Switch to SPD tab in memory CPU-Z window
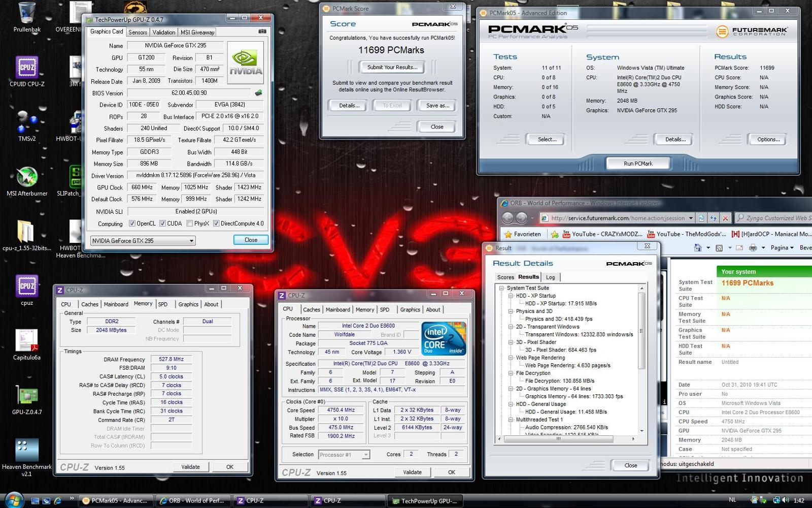The width and height of the screenshot is (812, 508). [x=163, y=304]
